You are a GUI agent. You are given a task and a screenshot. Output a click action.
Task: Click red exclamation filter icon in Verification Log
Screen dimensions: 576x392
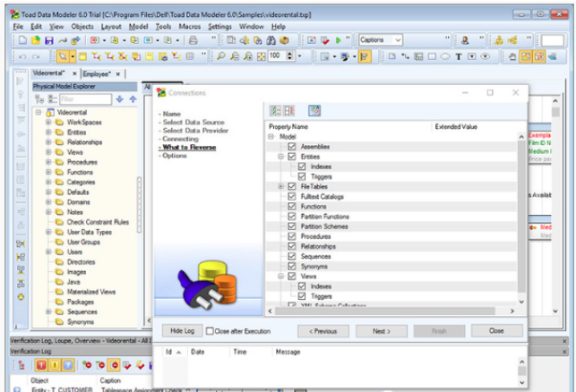(x=41, y=365)
